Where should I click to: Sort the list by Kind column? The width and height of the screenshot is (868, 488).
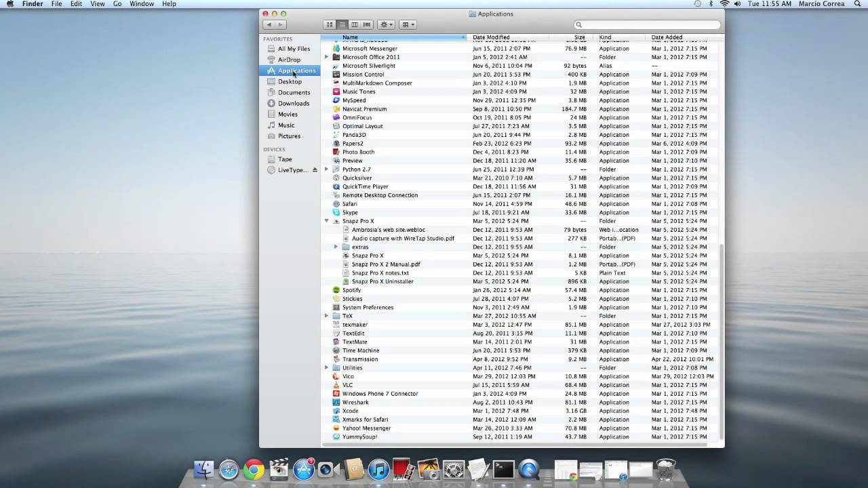[620, 37]
